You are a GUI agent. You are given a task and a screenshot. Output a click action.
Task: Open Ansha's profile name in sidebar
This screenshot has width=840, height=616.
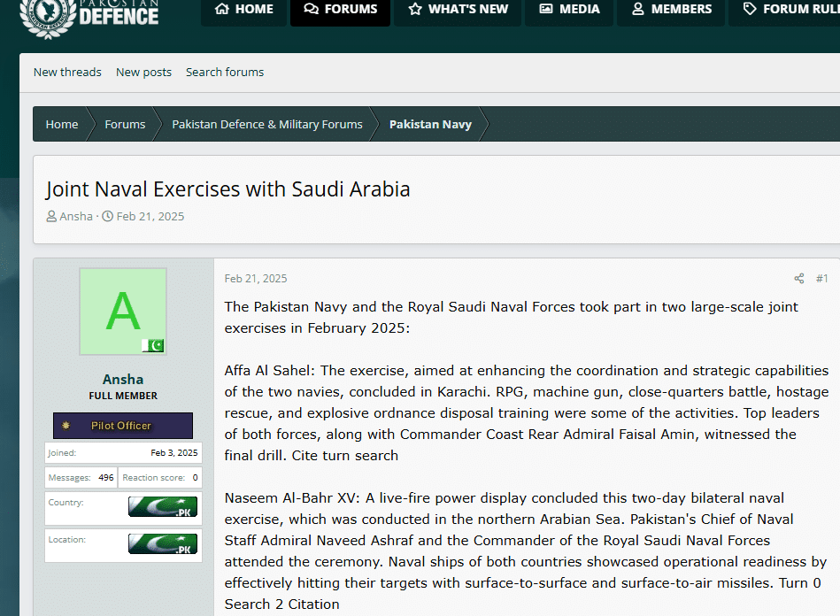pyautogui.click(x=123, y=379)
